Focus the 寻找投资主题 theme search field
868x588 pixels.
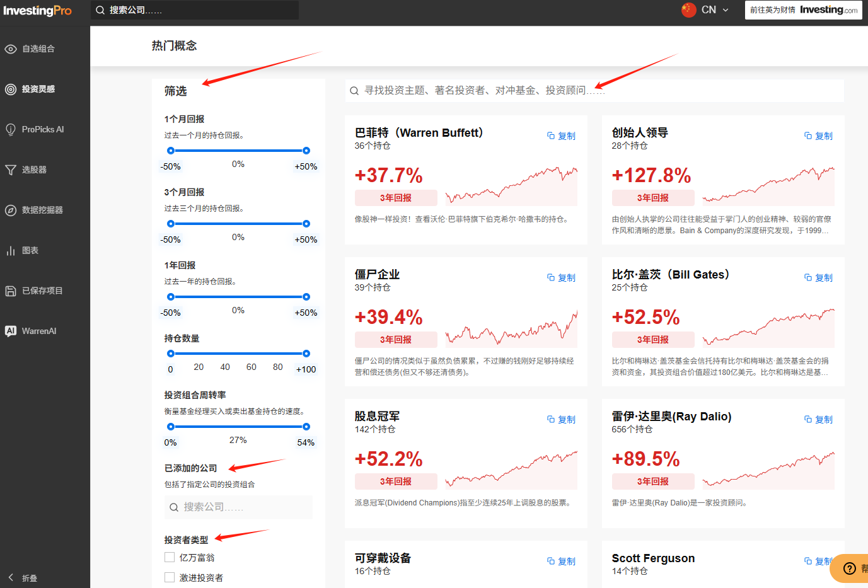pyautogui.click(x=594, y=91)
